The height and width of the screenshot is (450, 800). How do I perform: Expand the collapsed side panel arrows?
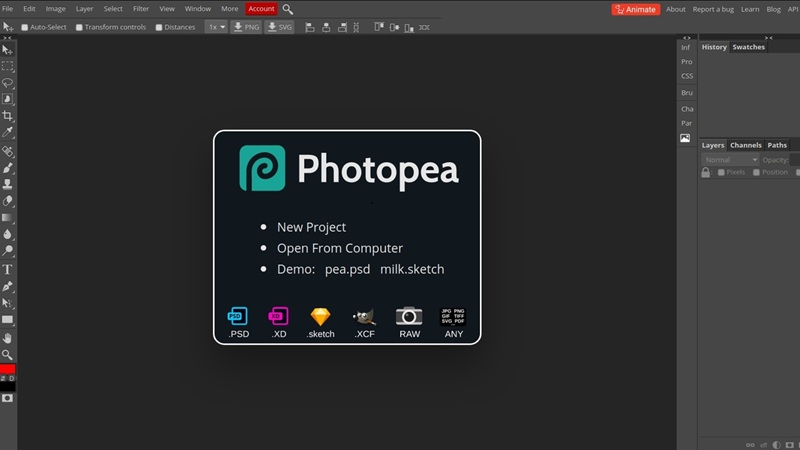pyautogui.click(x=687, y=38)
